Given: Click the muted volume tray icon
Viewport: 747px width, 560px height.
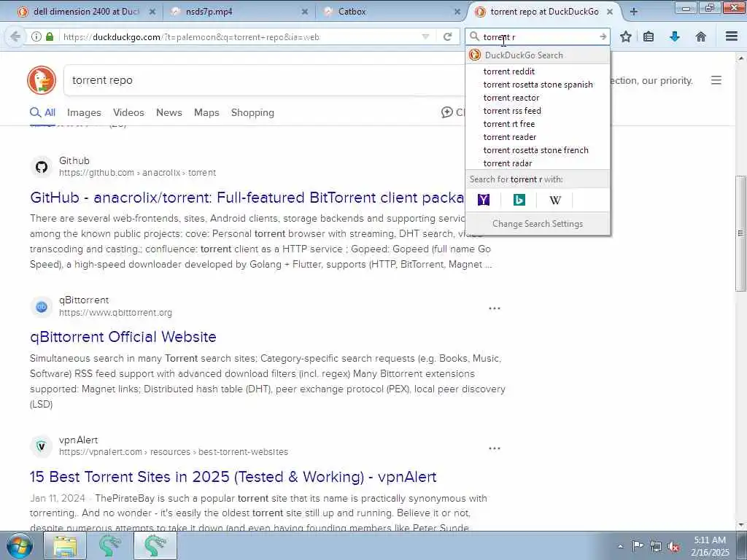Looking at the screenshot, I should (x=673, y=546).
